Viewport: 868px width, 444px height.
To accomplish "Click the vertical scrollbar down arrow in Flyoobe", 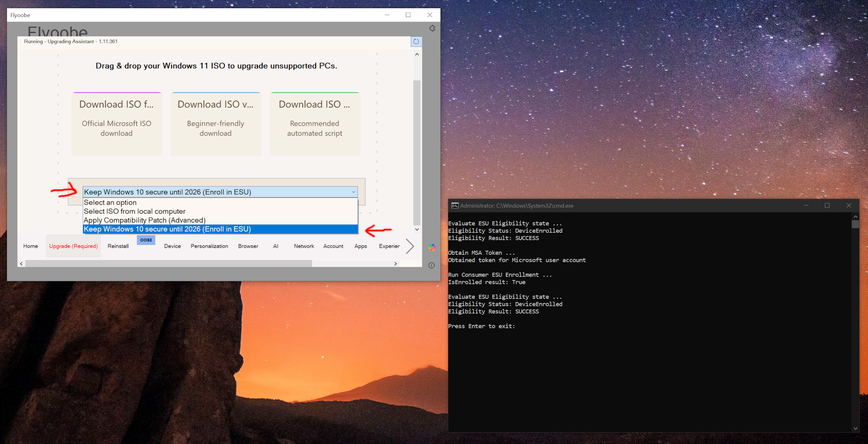I will click(417, 230).
